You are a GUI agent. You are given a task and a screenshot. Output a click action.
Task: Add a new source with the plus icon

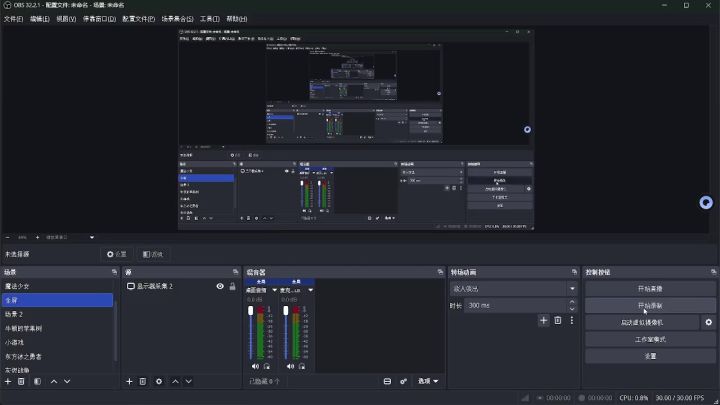click(x=129, y=382)
